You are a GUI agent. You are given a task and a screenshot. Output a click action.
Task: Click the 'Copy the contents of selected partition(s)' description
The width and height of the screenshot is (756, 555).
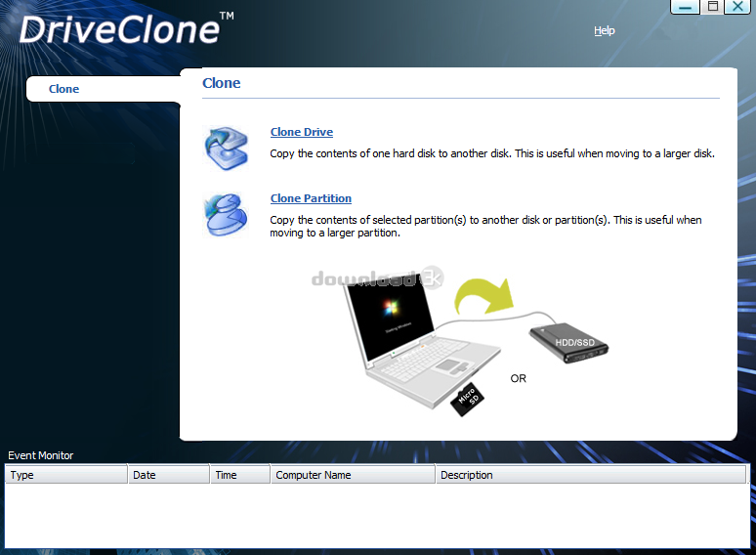485,227
